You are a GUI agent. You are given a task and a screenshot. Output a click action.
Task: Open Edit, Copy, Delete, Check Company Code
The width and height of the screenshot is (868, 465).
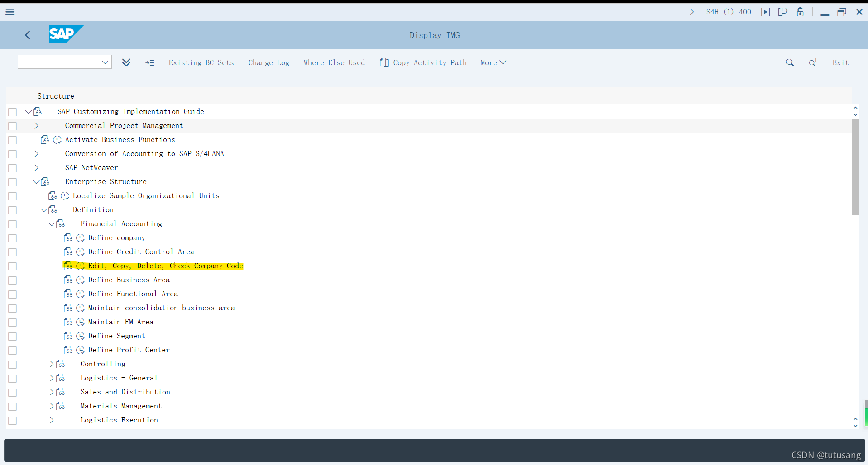[165, 266]
